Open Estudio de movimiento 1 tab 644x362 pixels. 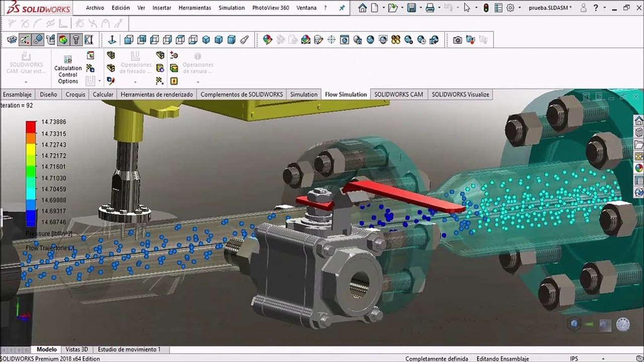(129, 349)
